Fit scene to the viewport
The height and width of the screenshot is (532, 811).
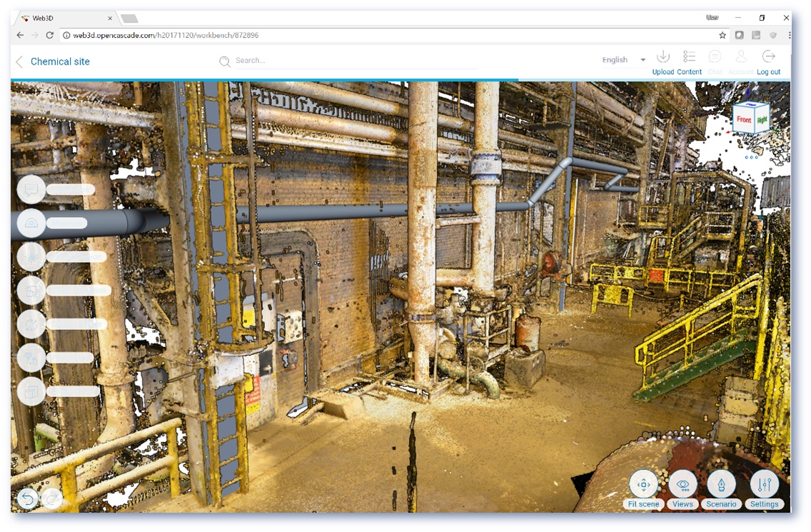click(643, 485)
